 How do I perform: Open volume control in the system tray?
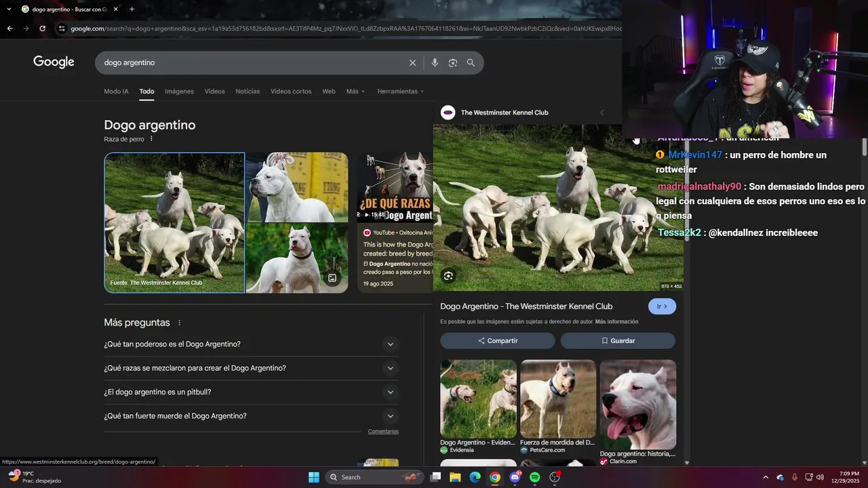[x=820, y=477]
